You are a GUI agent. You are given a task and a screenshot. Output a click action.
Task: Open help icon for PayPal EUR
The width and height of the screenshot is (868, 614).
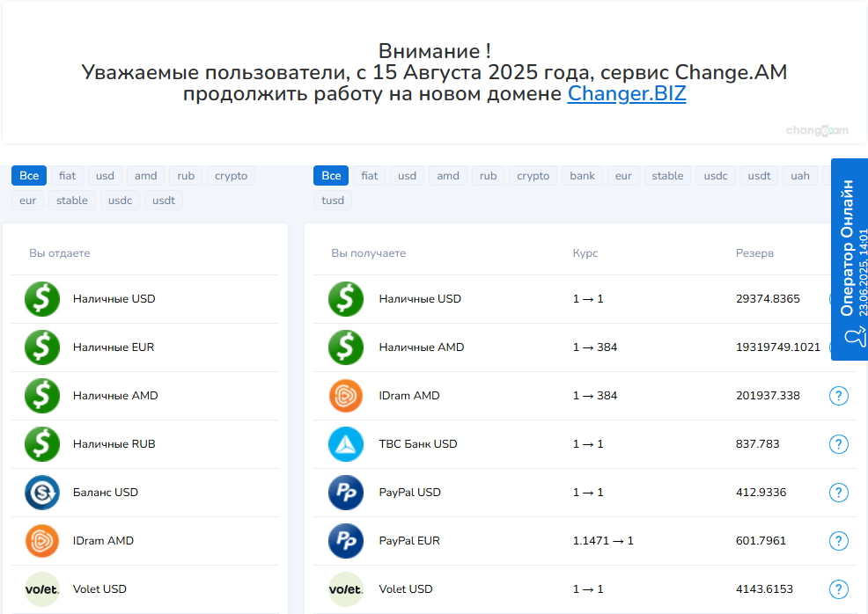click(839, 541)
